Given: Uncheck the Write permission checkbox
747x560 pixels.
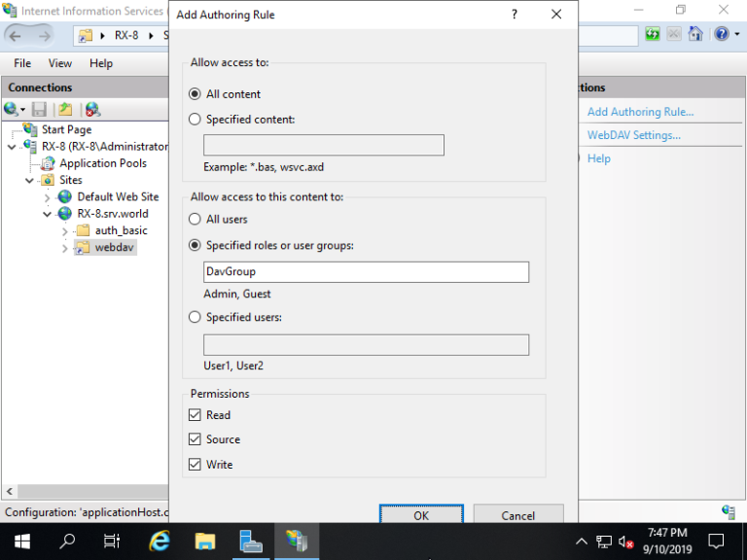Looking at the screenshot, I should tap(196, 465).
